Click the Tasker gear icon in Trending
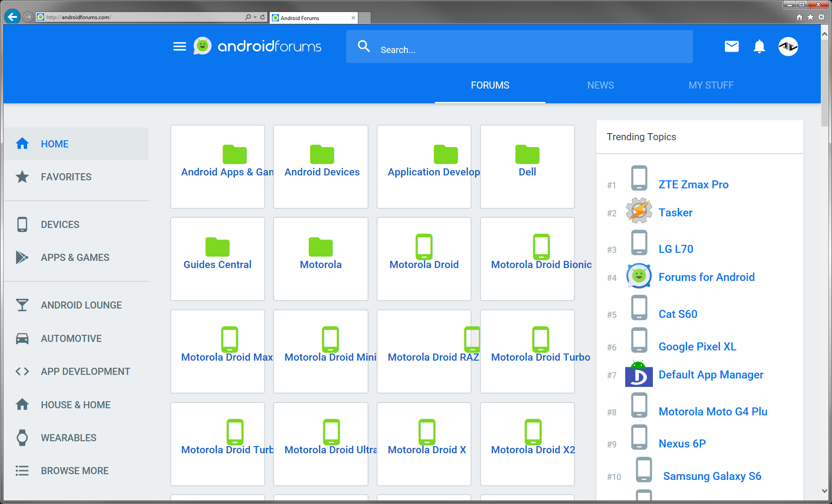 click(639, 211)
